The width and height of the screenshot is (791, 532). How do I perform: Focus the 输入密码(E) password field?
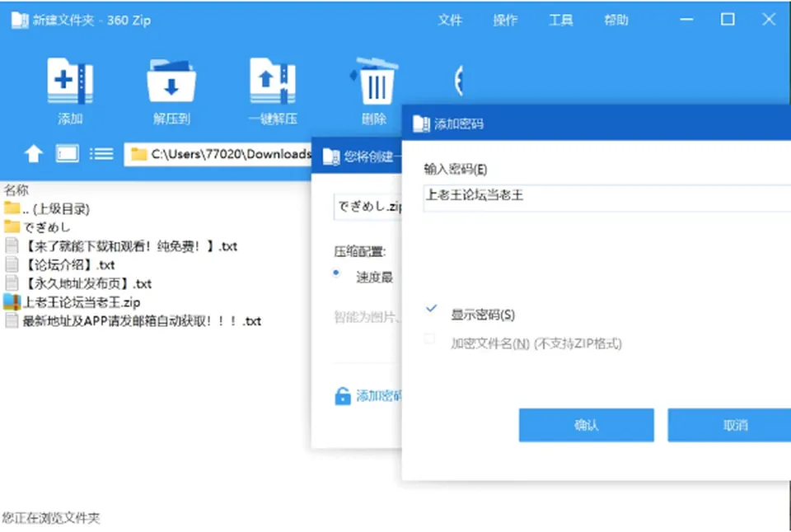[x=607, y=198]
